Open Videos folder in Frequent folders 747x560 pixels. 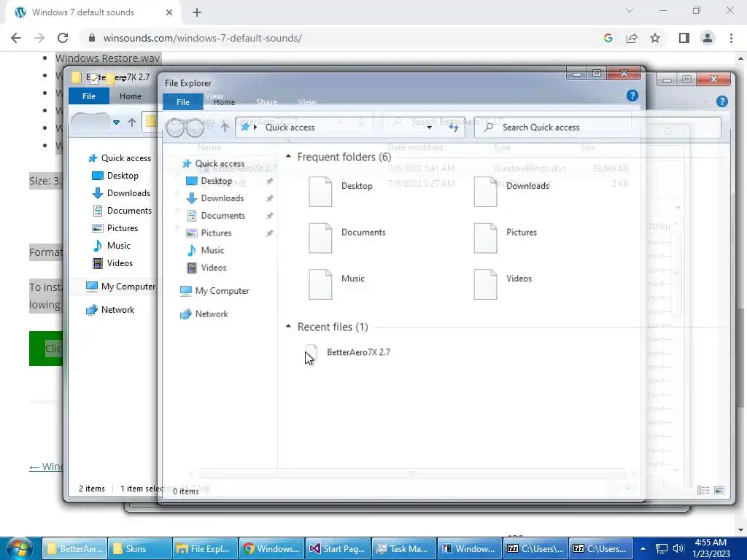tap(503, 284)
